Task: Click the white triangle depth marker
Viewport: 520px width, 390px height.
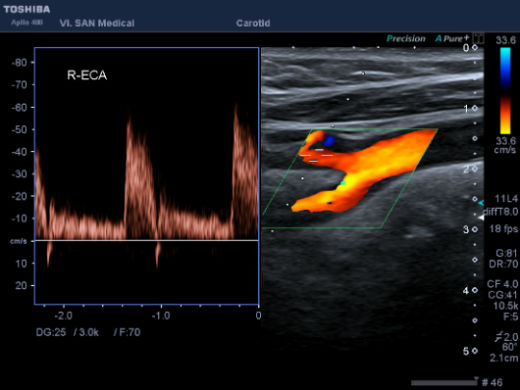Action: [481, 217]
